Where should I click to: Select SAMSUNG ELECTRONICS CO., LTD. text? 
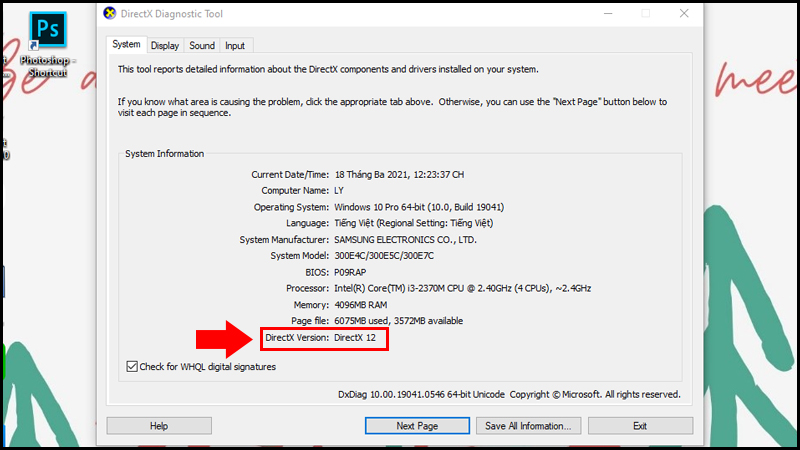406,240
